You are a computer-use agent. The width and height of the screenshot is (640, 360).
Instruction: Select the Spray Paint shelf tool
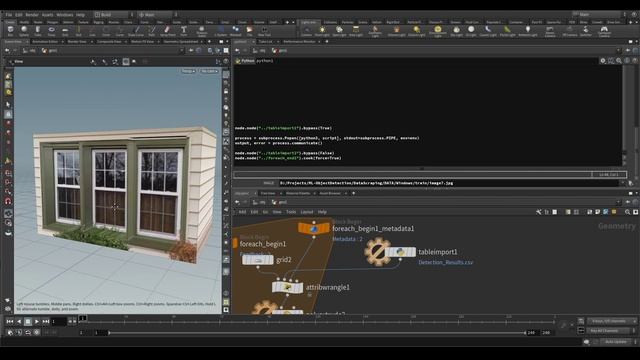[x=167, y=31]
